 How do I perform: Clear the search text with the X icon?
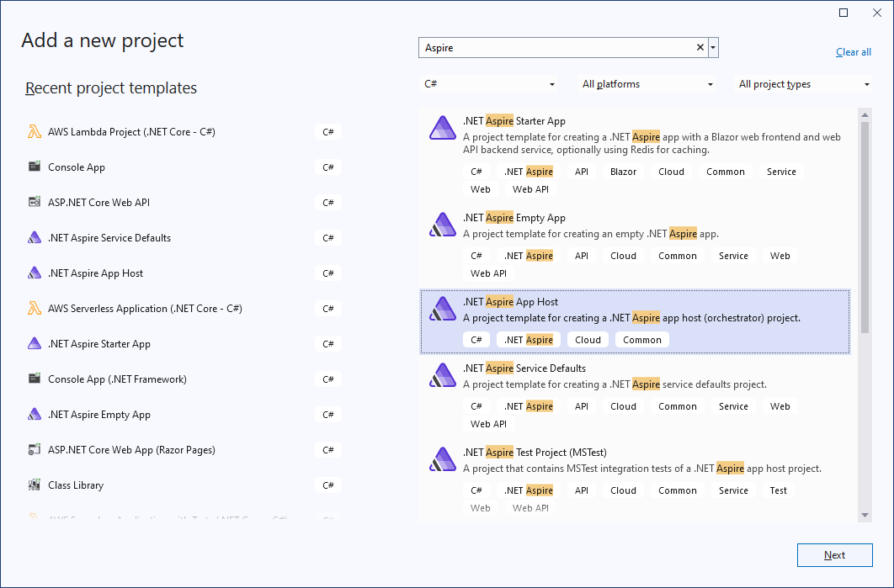coord(700,48)
